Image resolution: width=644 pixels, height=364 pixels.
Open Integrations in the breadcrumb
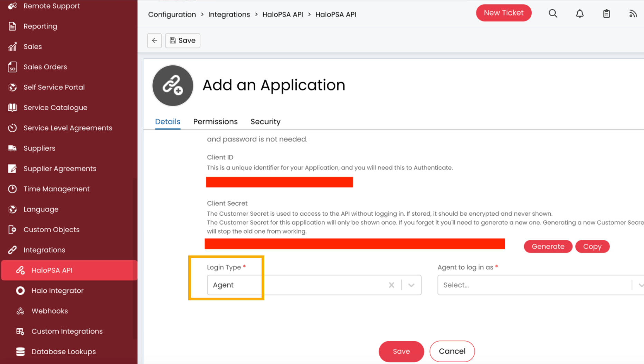[x=229, y=15]
